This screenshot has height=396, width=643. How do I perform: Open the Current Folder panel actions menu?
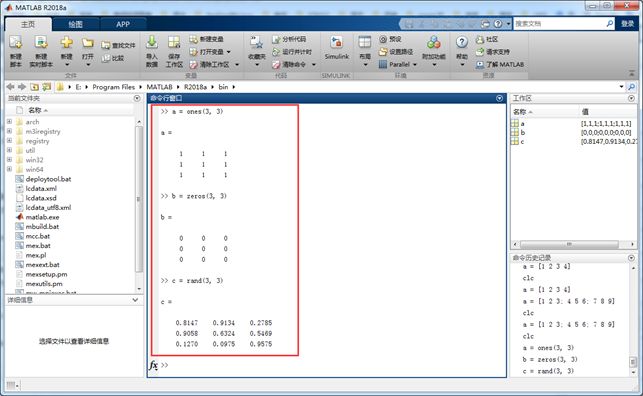pyautogui.click(x=137, y=98)
